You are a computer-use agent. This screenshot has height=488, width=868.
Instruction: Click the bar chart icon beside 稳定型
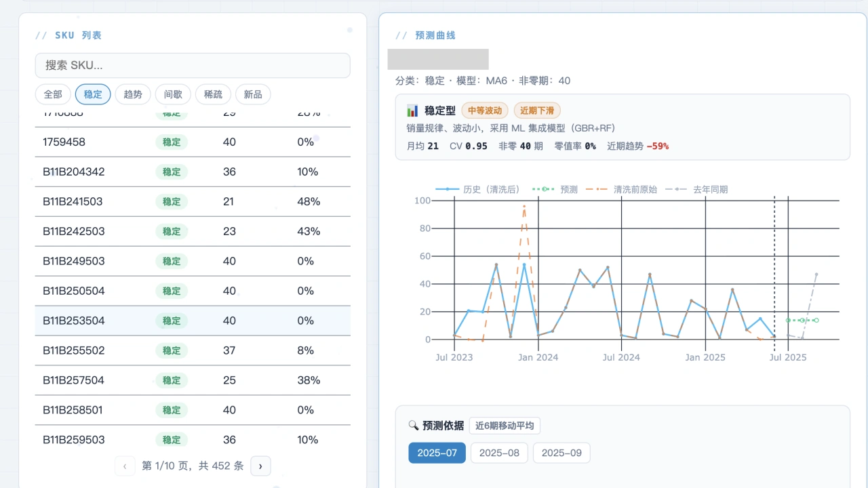click(x=414, y=110)
